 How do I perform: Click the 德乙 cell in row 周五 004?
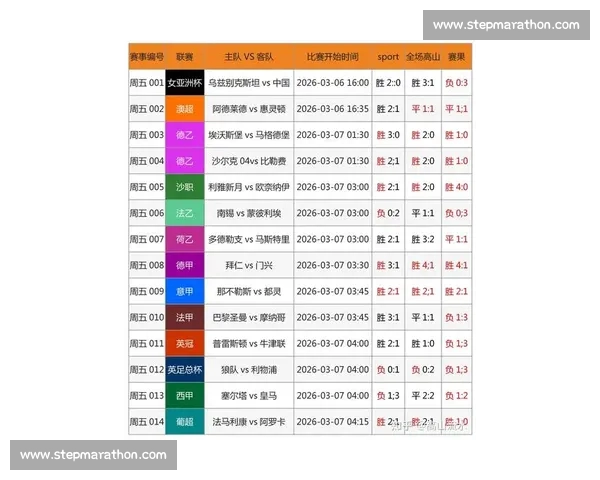[185, 161]
